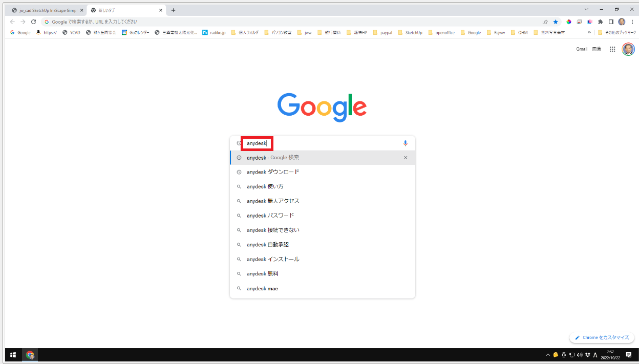Choose the 'anydesk 使い方' suggestion

coord(323,186)
